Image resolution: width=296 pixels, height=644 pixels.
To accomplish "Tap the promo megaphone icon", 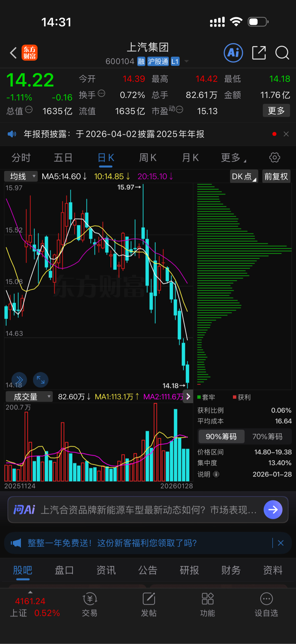I will 16,543.
